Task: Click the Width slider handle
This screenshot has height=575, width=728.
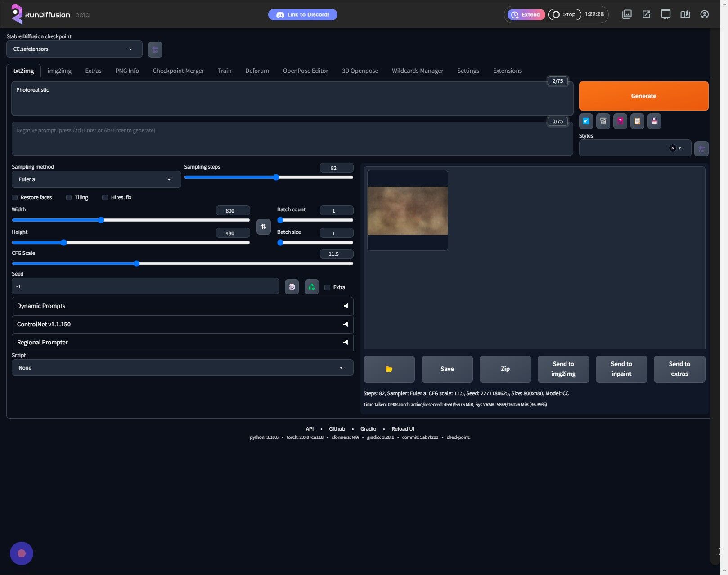Action: point(101,220)
